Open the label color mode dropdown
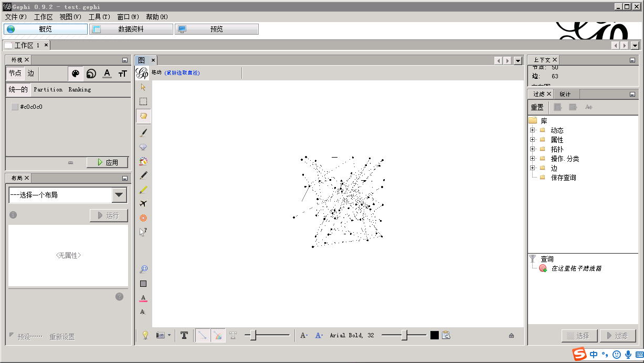 319,335
